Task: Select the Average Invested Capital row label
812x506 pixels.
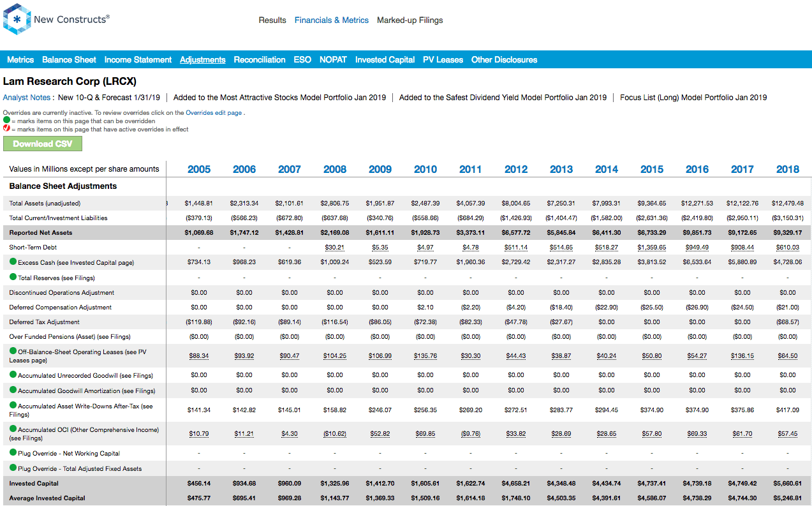Action: tap(47, 498)
